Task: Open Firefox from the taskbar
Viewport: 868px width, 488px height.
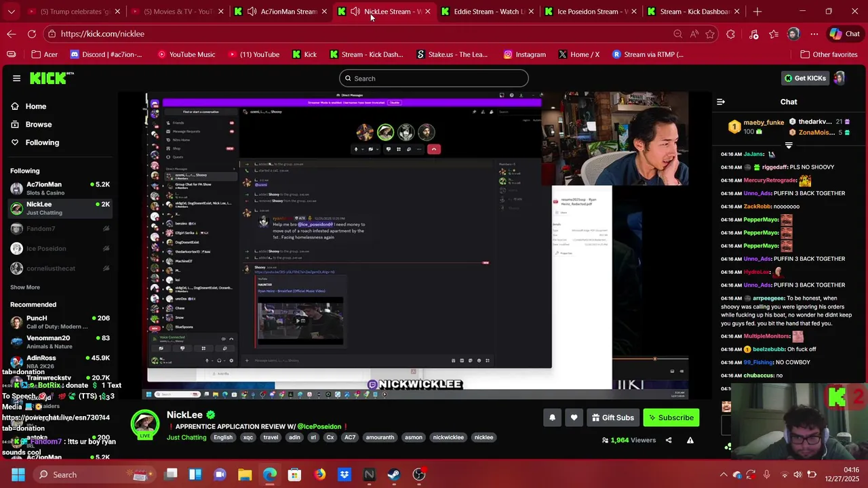Action: click(x=319, y=474)
